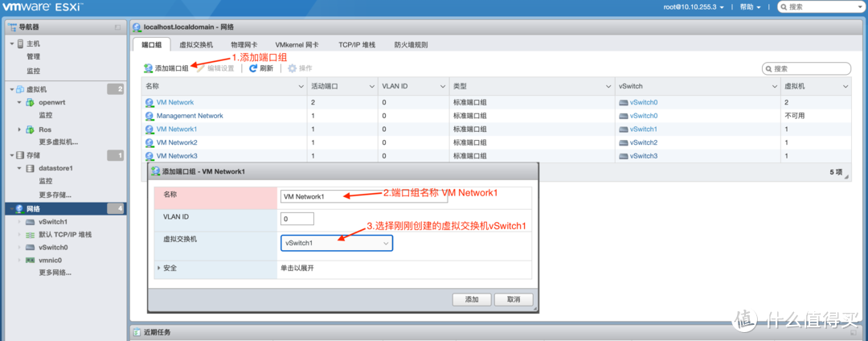Open the VM Network1 link in table

tap(177, 129)
